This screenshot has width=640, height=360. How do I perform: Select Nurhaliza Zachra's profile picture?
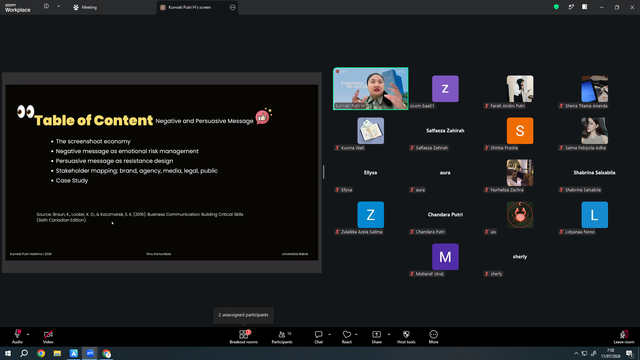click(x=520, y=173)
